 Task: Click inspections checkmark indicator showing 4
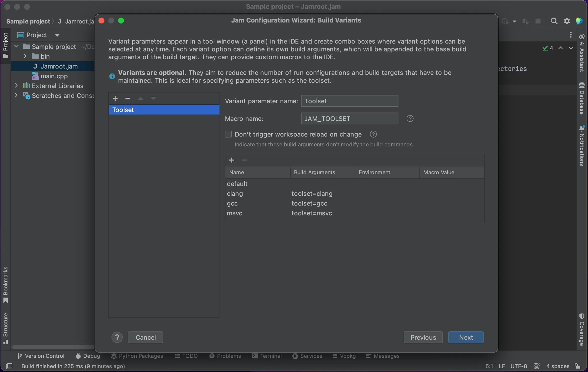click(x=548, y=48)
